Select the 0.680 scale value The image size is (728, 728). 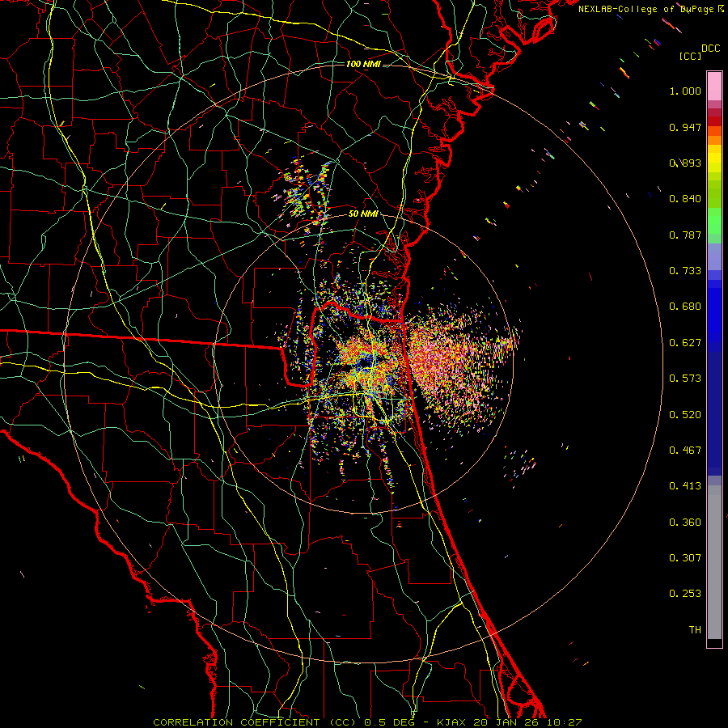(685, 307)
